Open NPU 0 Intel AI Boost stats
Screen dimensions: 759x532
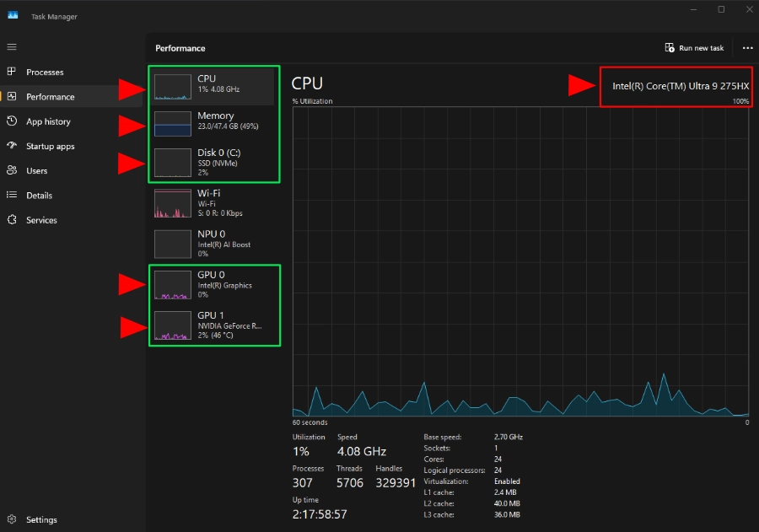point(213,243)
